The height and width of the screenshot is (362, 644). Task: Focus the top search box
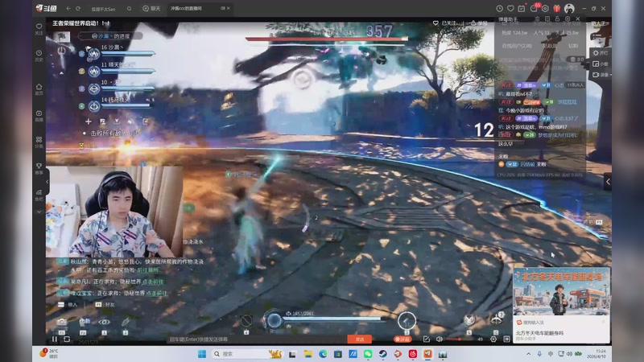pos(108,9)
